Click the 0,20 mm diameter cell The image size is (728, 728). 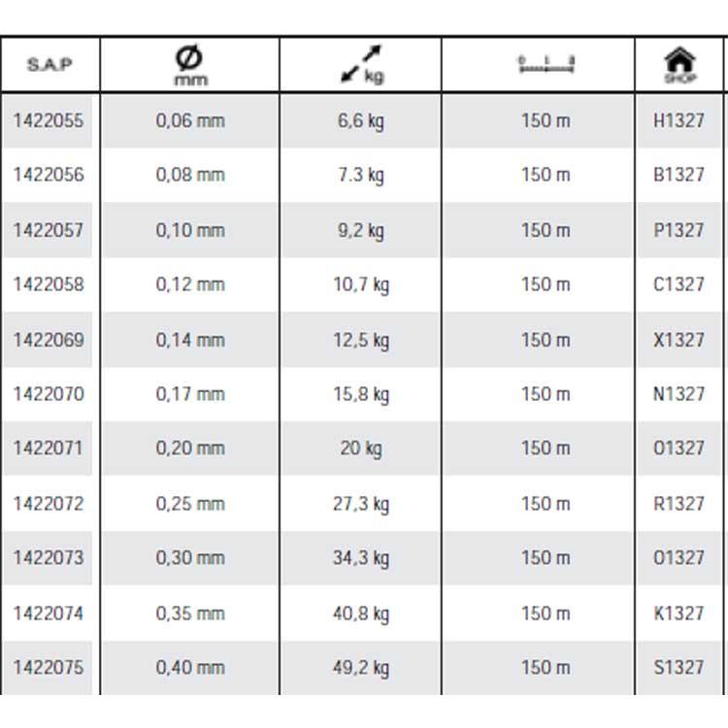[x=189, y=448]
